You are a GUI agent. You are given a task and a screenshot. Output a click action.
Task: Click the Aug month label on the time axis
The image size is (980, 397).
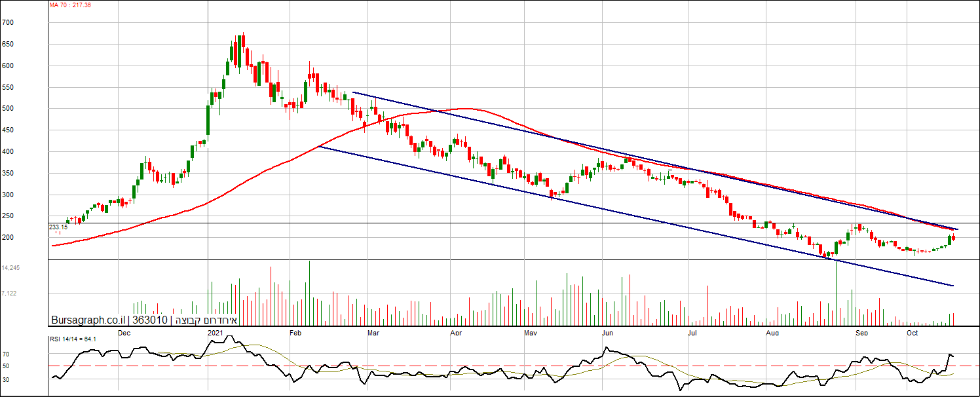pyautogui.click(x=773, y=333)
